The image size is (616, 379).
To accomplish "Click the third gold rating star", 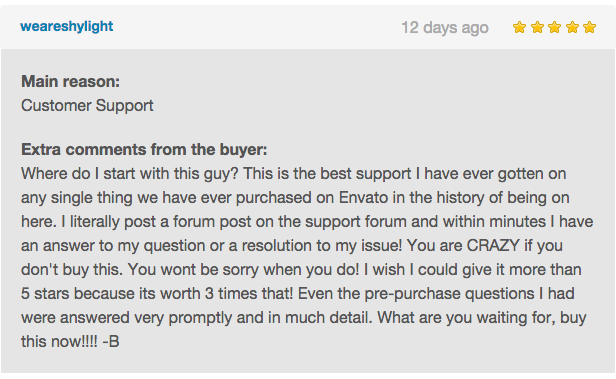I will click(554, 27).
